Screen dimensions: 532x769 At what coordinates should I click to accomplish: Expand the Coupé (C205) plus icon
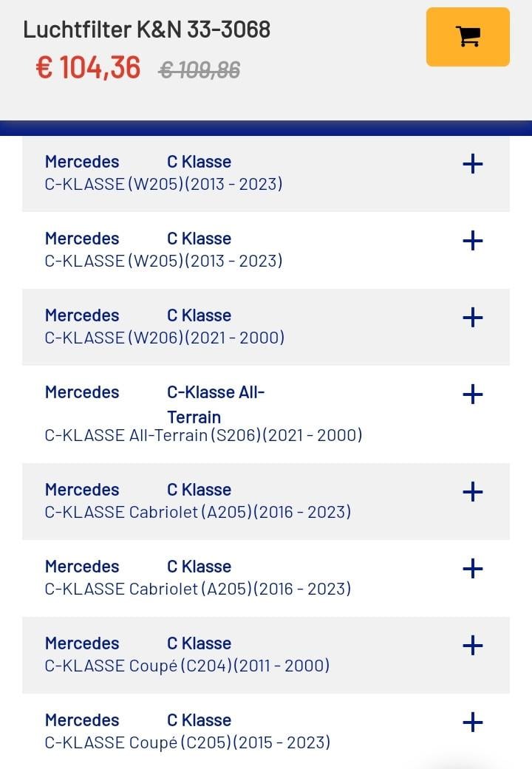pyautogui.click(x=472, y=722)
